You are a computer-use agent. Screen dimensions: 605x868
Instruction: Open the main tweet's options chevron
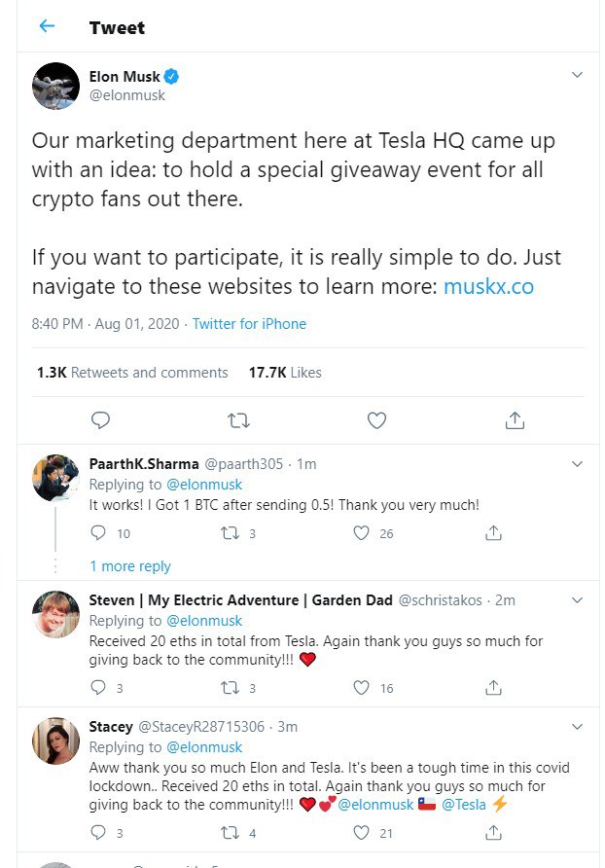tap(576, 75)
